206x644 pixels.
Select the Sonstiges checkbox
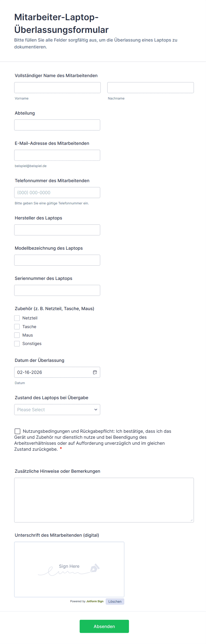point(17,343)
